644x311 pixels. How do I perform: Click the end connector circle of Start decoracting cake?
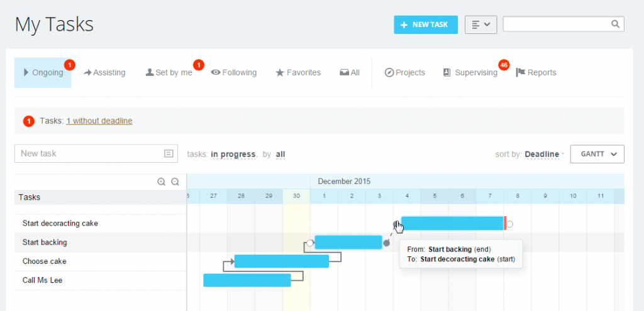coord(511,224)
